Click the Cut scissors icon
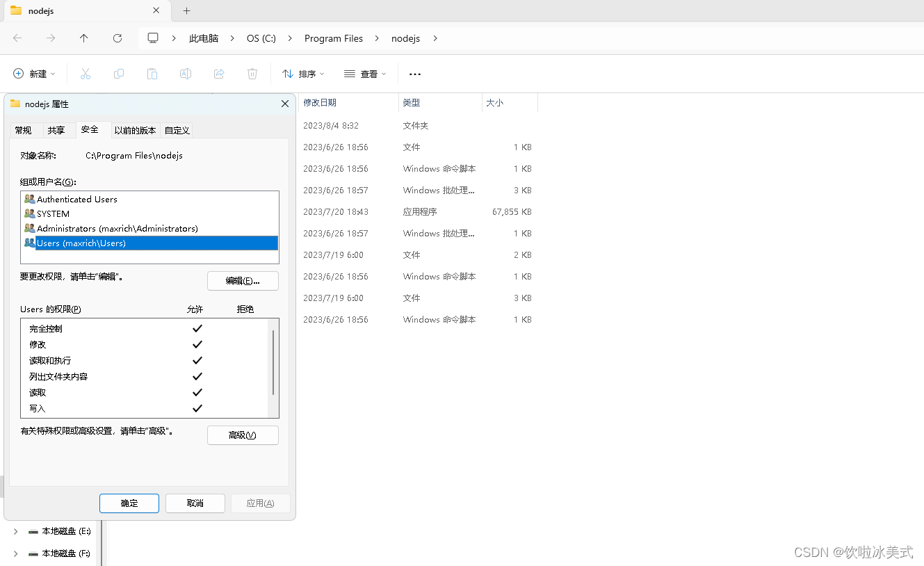The width and height of the screenshot is (924, 566). 86,74
